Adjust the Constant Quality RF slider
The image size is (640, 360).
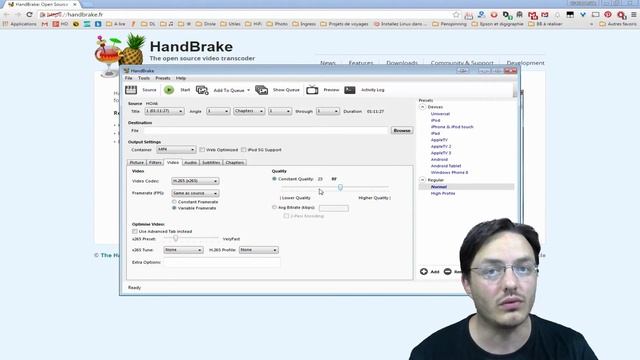point(340,187)
